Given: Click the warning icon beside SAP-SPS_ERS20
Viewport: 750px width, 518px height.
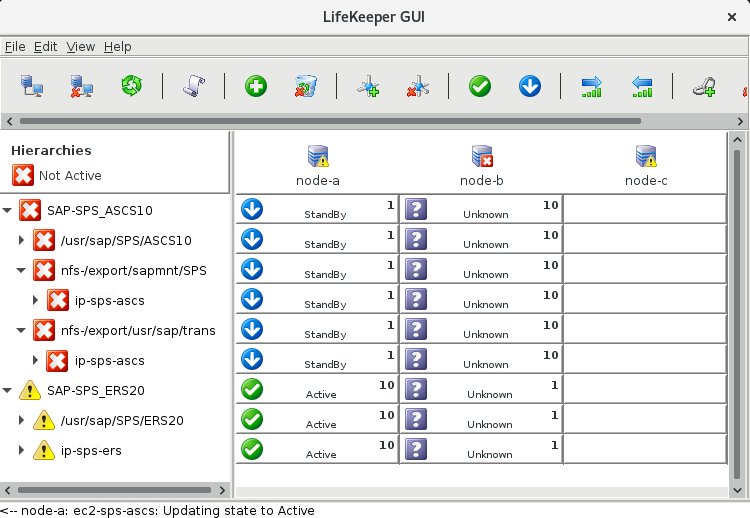Looking at the screenshot, I should pyautogui.click(x=30, y=390).
